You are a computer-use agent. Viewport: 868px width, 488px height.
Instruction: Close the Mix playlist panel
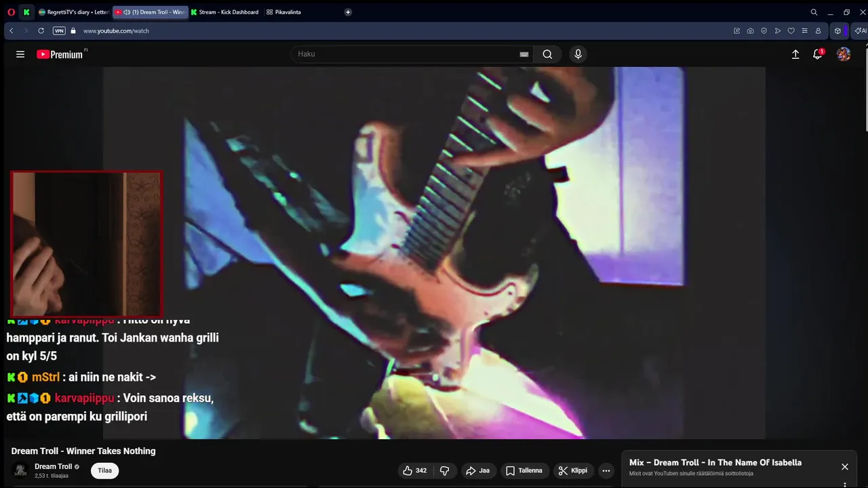(x=845, y=466)
